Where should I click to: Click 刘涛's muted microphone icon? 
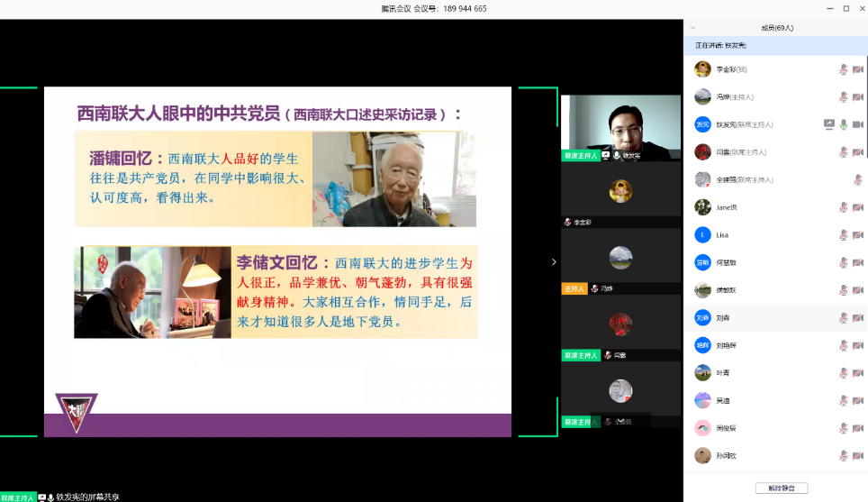[844, 318]
